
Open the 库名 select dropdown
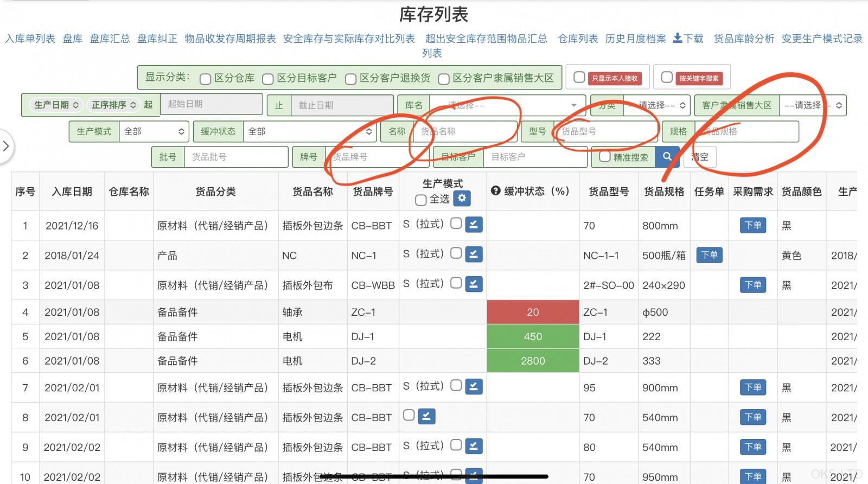(x=507, y=105)
